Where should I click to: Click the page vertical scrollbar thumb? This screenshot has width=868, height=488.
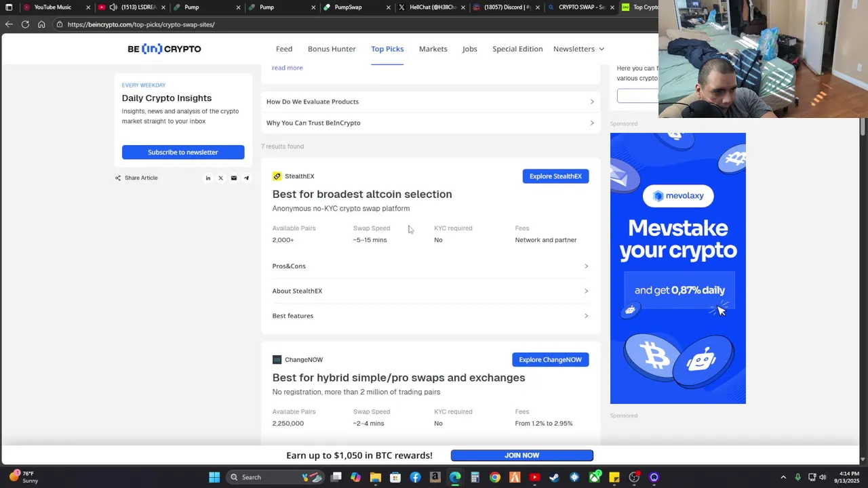coord(863,126)
